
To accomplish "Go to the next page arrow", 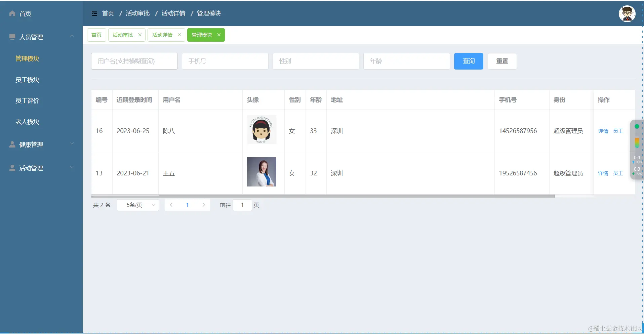I will [x=204, y=205].
